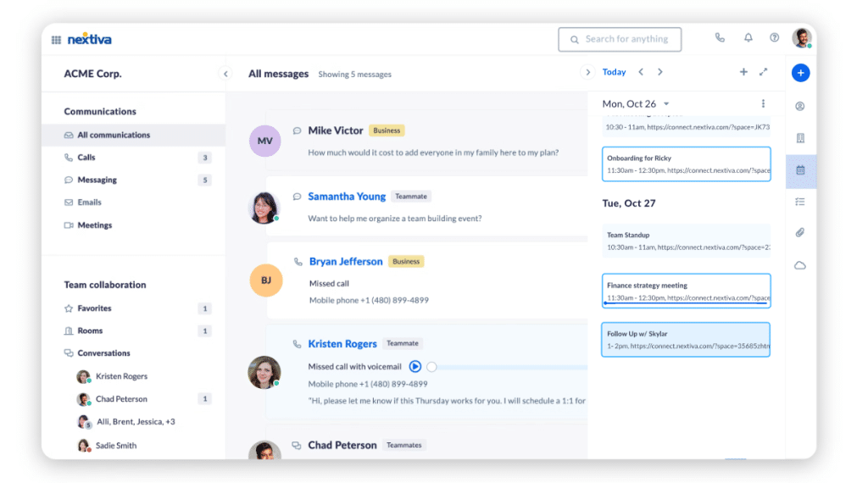Go to previous day in calendar
Screen dimensions: 868x483
click(x=641, y=72)
